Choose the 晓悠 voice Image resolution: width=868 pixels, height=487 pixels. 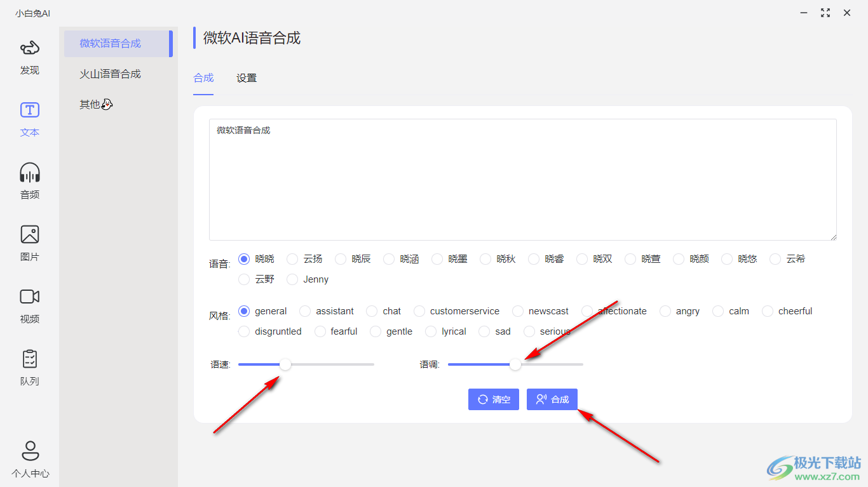click(740, 259)
